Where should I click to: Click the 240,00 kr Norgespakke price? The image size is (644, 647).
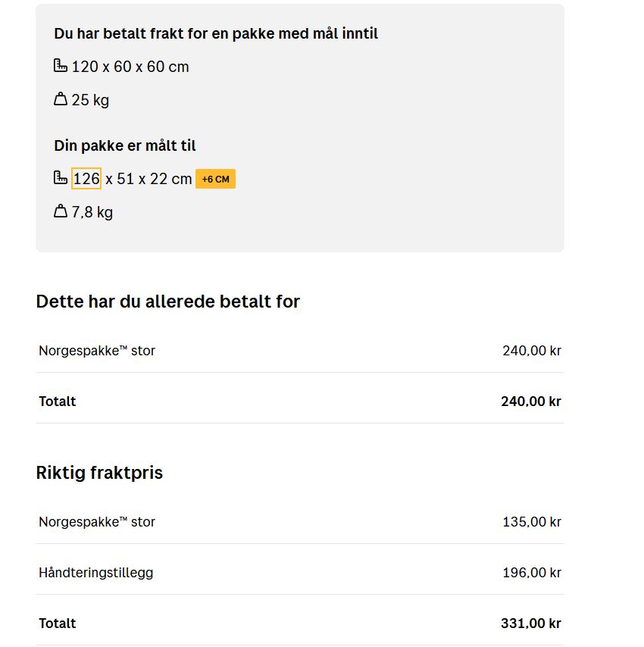(x=531, y=351)
